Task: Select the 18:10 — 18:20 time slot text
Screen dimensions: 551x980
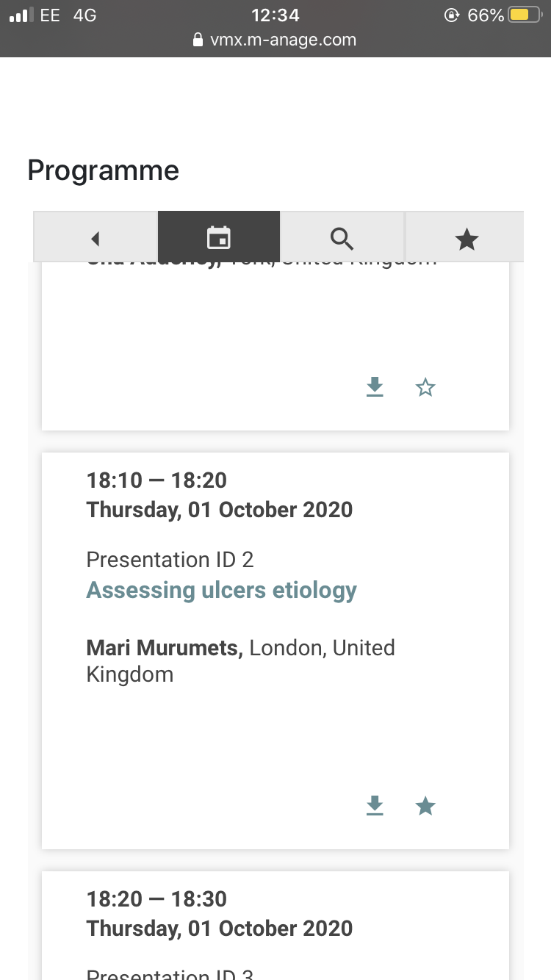Action: pyautogui.click(x=156, y=480)
